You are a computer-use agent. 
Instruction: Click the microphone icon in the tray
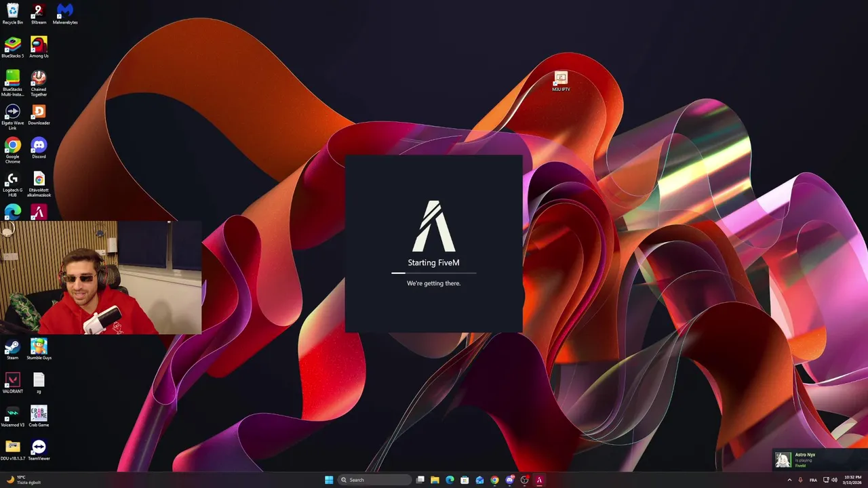(800, 480)
